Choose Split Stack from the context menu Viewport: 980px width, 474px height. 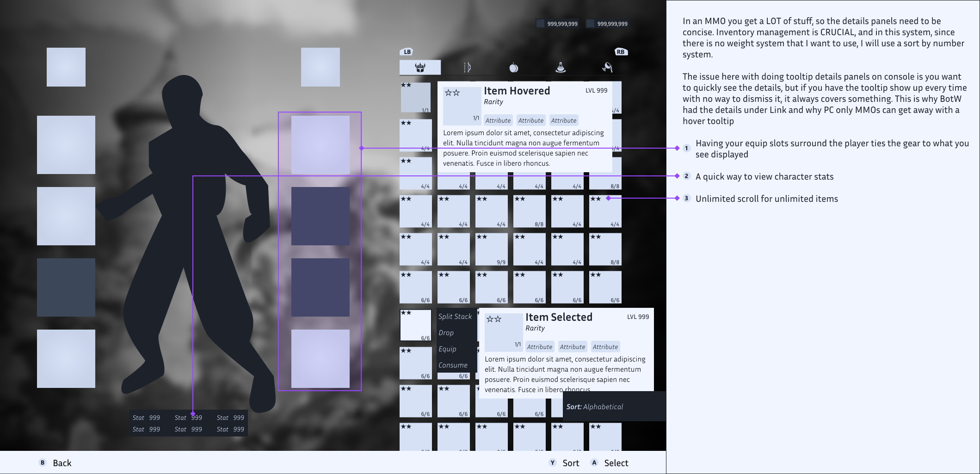coord(455,317)
